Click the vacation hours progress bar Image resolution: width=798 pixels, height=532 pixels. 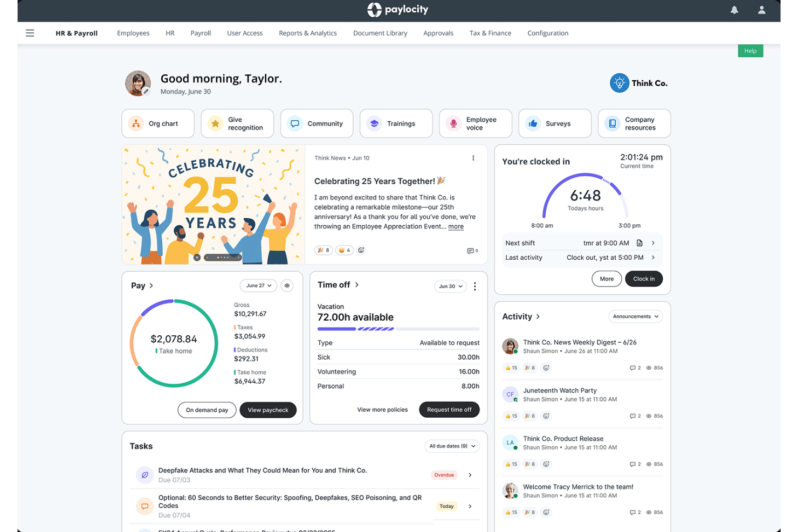pos(398,329)
